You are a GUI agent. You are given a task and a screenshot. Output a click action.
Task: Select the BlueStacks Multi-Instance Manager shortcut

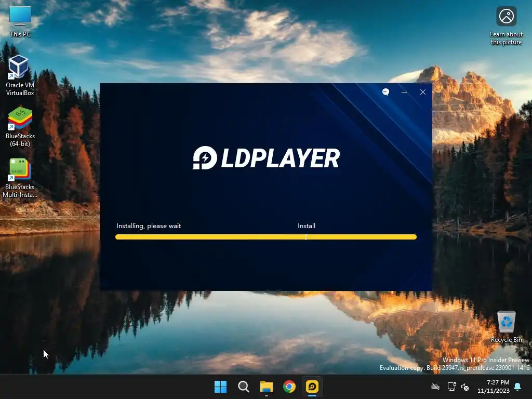pos(20,178)
